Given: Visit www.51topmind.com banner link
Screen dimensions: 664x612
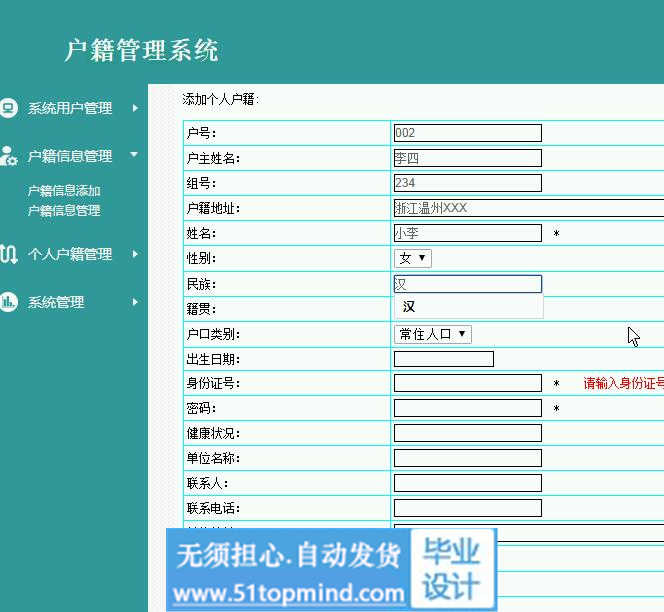Looking at the screenshot, I should point(289,593).
